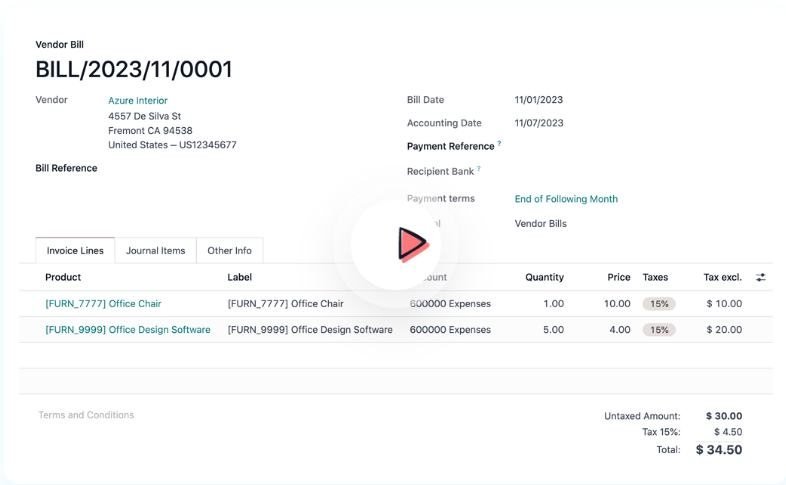Click the Label column header

point(240,277)
